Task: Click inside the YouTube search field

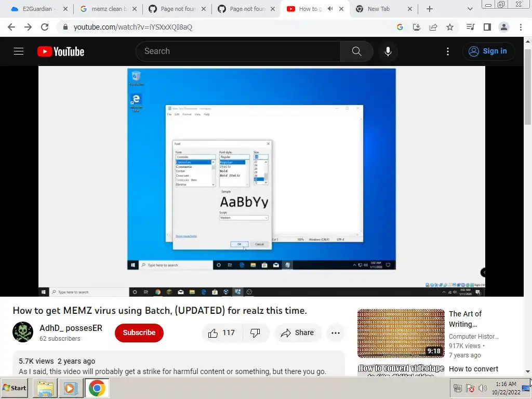Action: point(238,51)
